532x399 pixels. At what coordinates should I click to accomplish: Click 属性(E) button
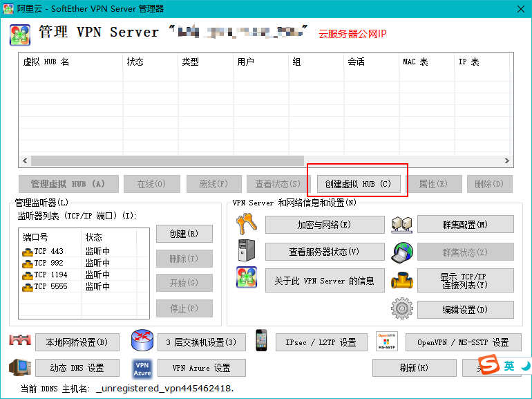(x=434, y=184)
